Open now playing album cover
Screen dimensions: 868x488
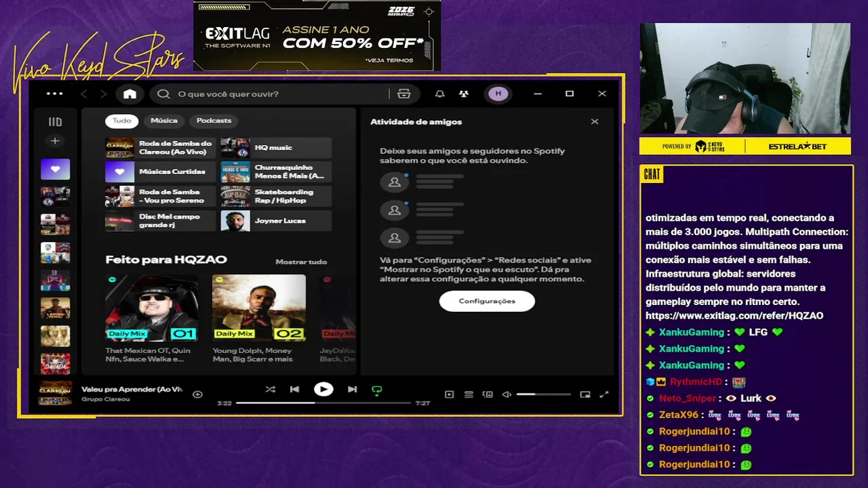[56, 394]
